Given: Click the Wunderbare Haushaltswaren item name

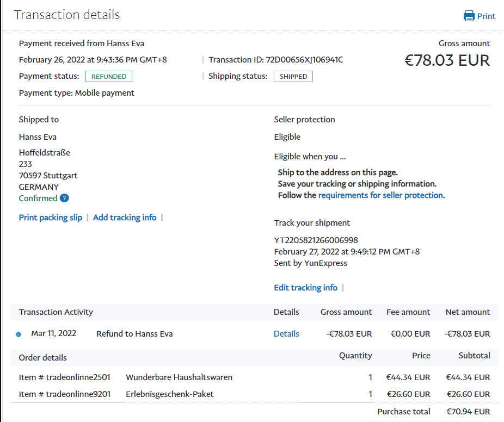Looking at the screenshot, I should click(179, 377).
